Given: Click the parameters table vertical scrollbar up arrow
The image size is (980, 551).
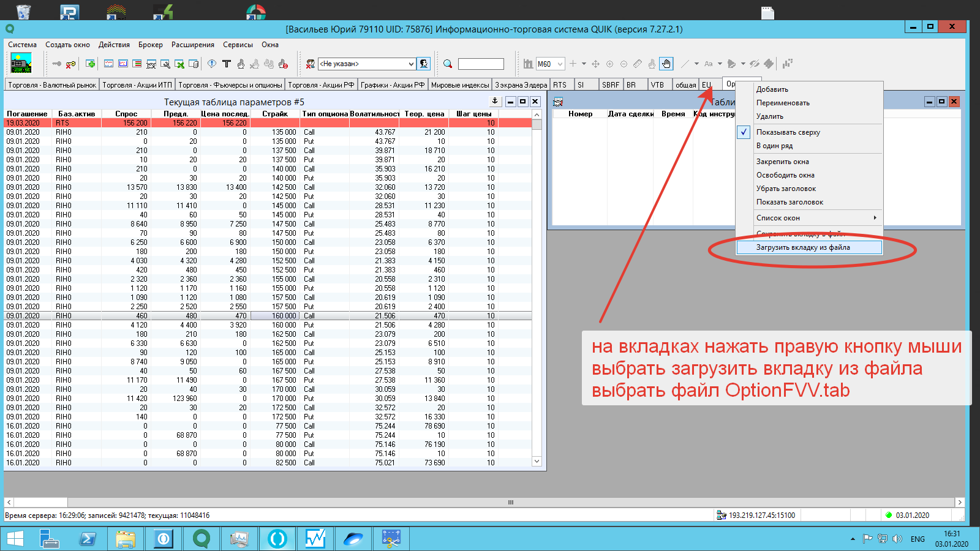Looking at the screenshot, I should [537, 114].
